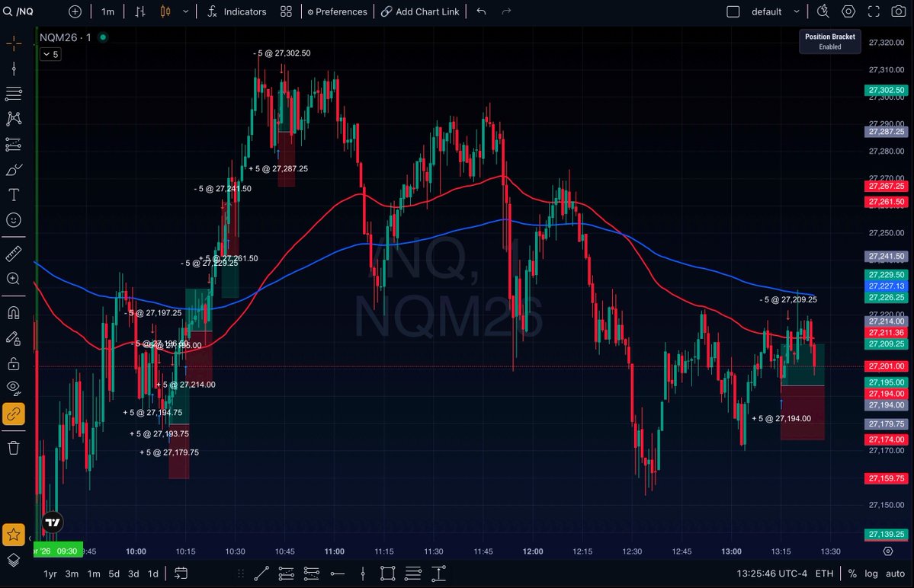Set range to 5d
Screen dimensions: 914x588
114,574
